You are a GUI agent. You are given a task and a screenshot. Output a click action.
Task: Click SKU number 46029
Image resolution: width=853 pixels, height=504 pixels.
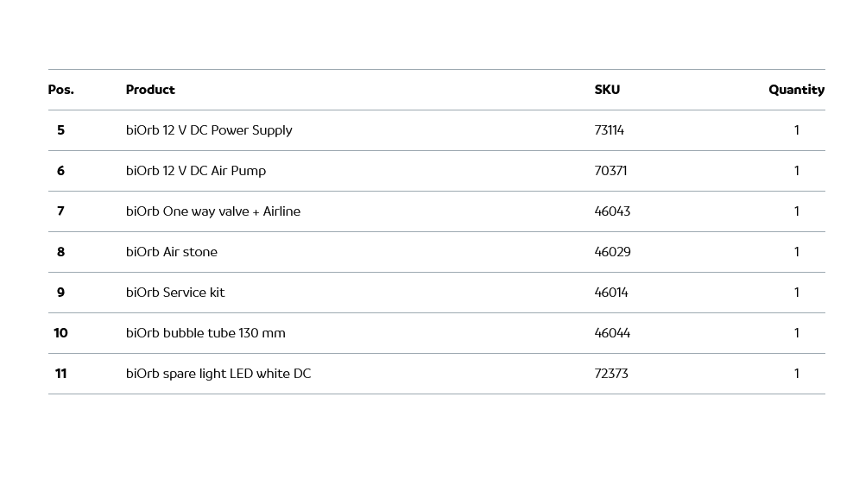coord(612,252)
